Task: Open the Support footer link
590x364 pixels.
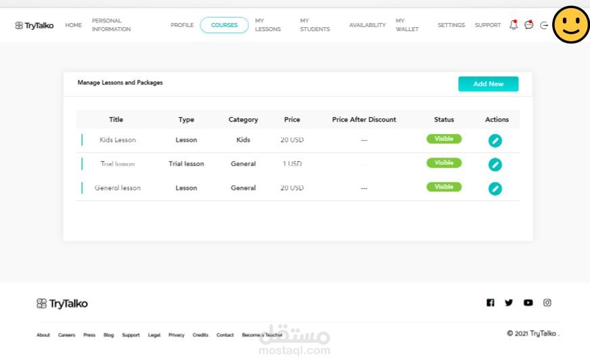Action: coord(131,335)
